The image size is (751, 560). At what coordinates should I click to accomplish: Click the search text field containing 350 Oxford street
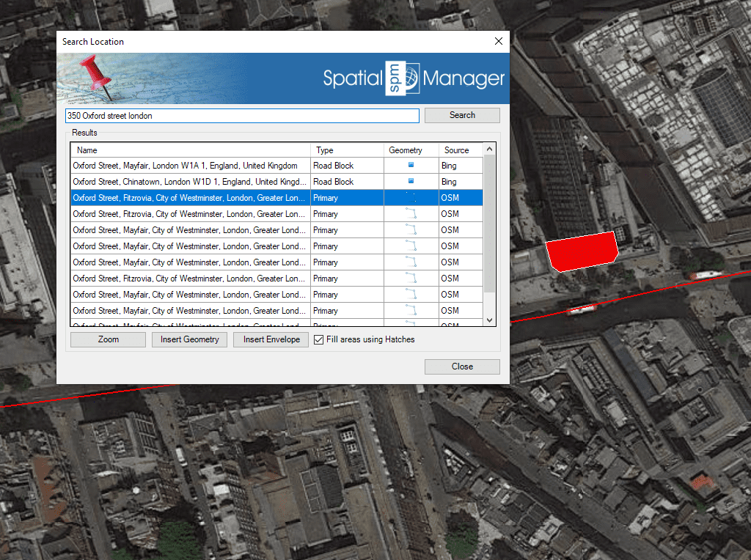tap(242, 116)
